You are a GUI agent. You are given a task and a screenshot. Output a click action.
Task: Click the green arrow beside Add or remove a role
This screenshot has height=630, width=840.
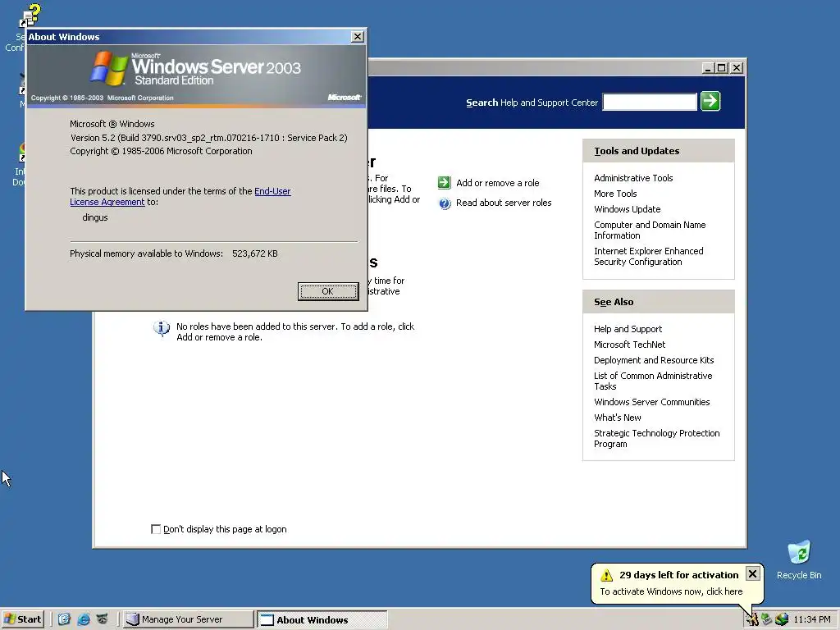pos(444,183)
